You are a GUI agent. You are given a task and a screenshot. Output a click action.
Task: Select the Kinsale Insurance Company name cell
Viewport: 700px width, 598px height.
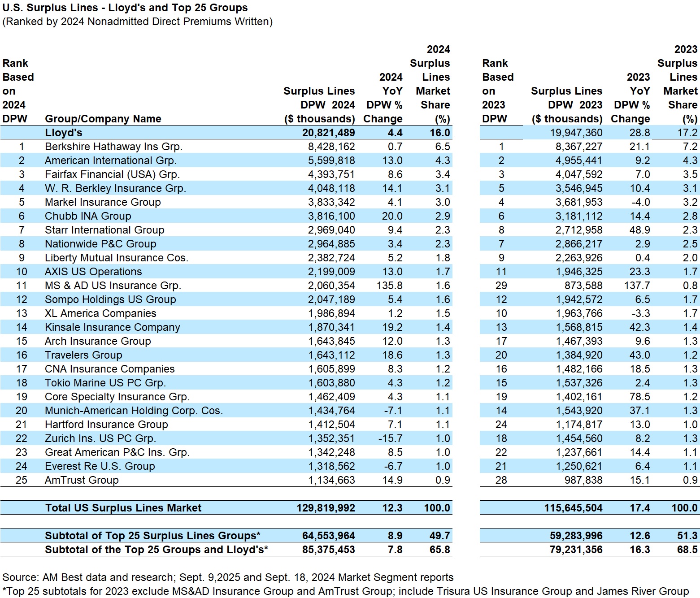click(112, 327)
